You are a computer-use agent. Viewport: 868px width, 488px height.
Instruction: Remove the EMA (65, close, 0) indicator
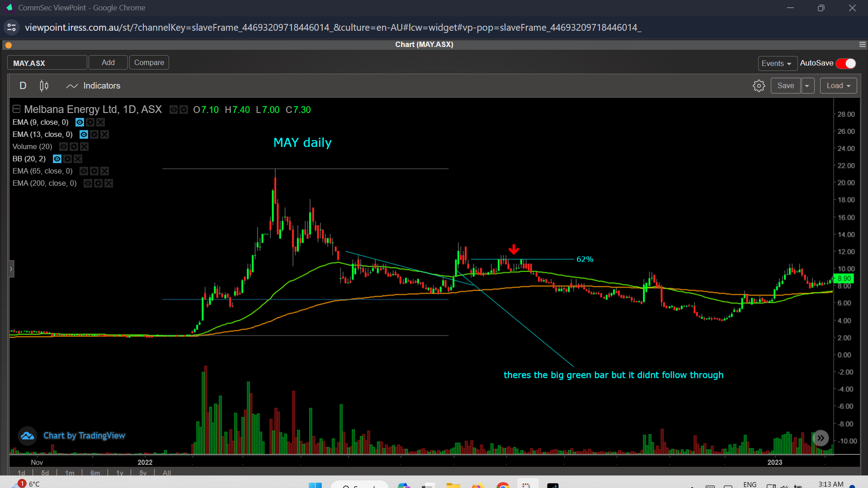[104, 171]
